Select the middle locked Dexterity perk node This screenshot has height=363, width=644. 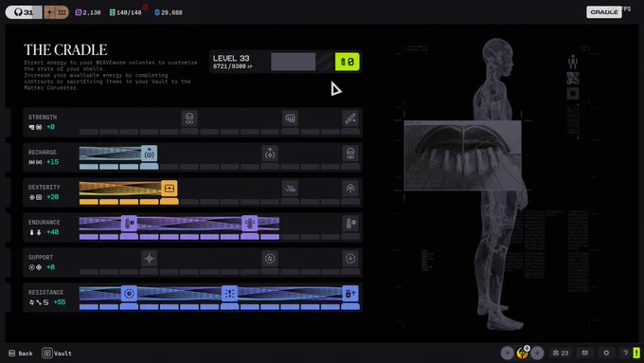290,189
